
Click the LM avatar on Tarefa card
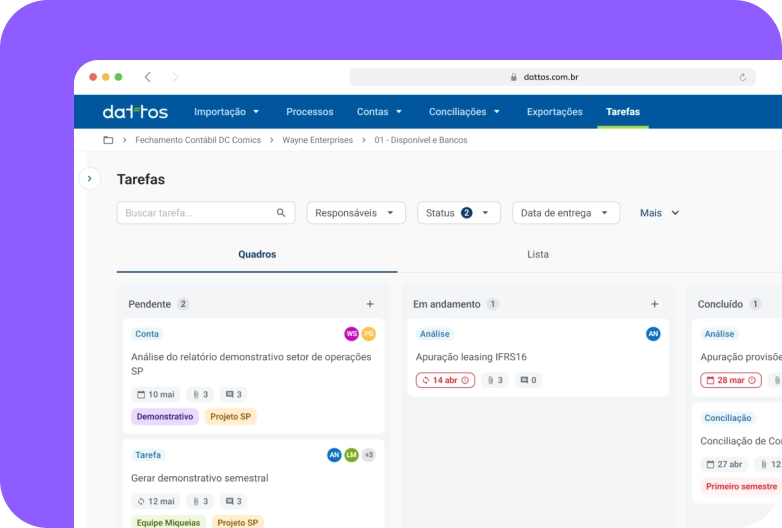pos(352,455)
